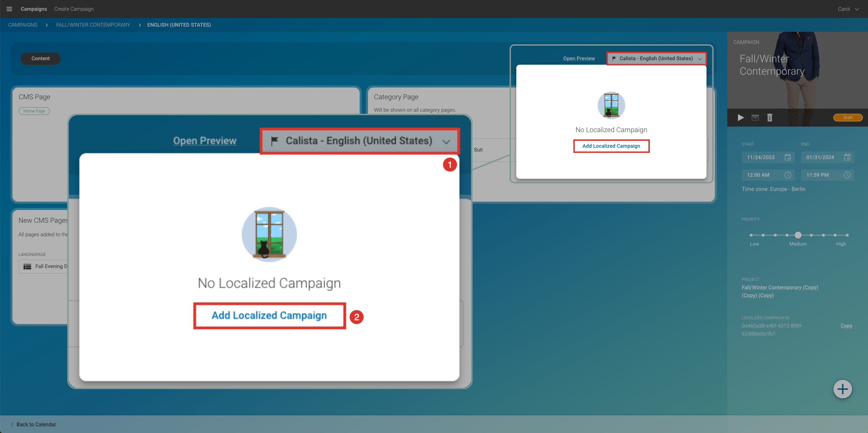Viewport: 868px width, 433px height.
Task: Click Add Localized Campaign
Action: (x=269, y=315)
